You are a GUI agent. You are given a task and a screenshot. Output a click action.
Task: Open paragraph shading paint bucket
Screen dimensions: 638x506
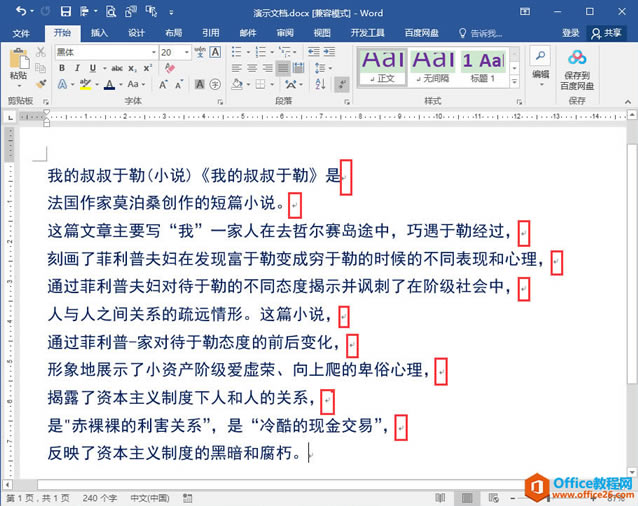tap(237, 84)
